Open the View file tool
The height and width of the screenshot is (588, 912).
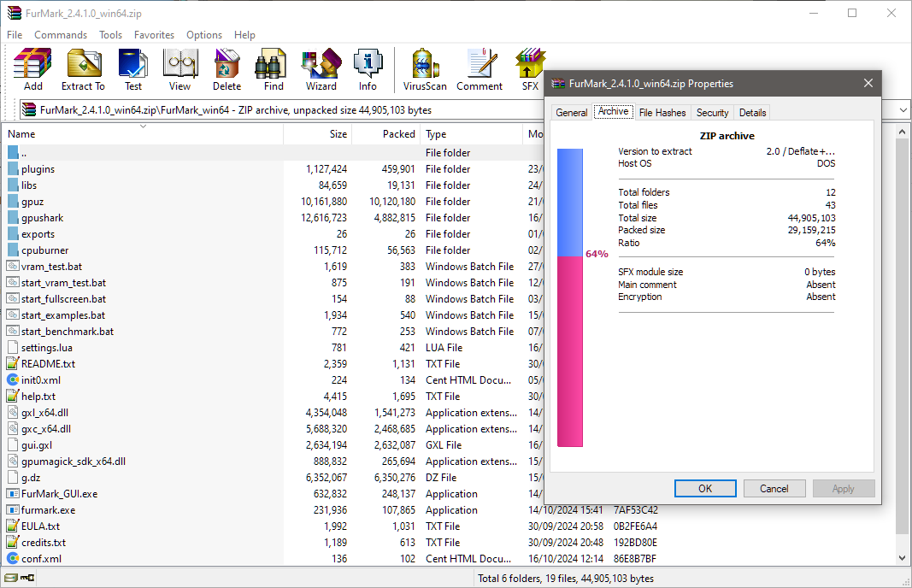pyautogui.click(x=179, y=70)
